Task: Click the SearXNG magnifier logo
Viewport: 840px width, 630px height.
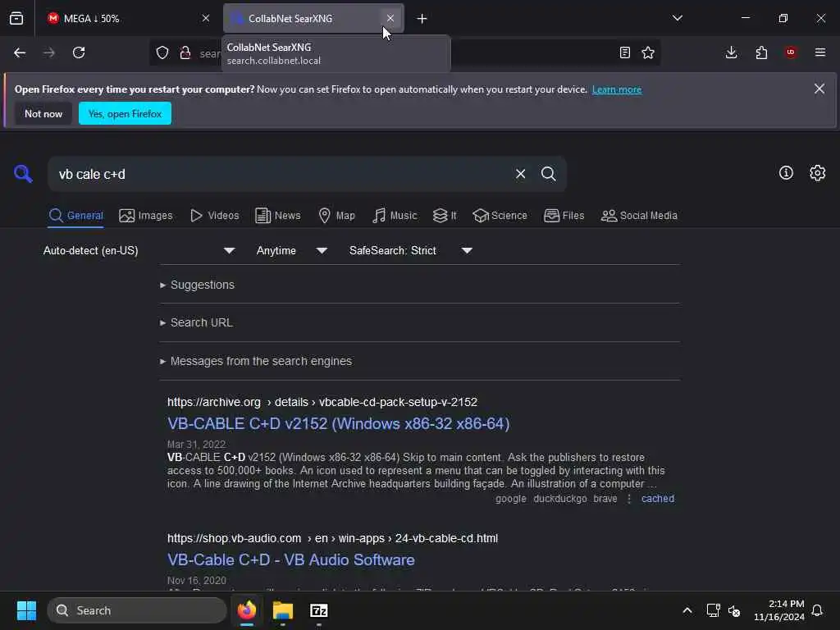Action: tap(24, 174)
